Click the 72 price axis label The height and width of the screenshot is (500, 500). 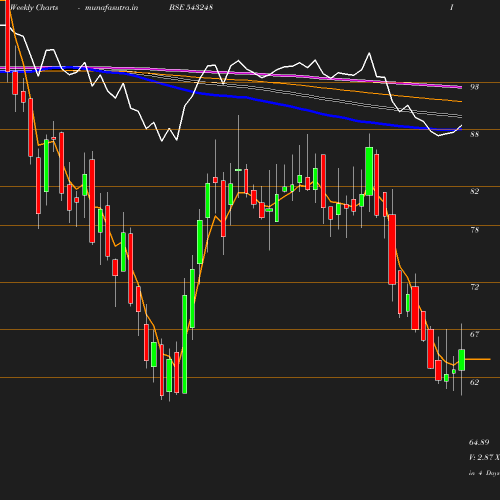(x=474, y=287)
